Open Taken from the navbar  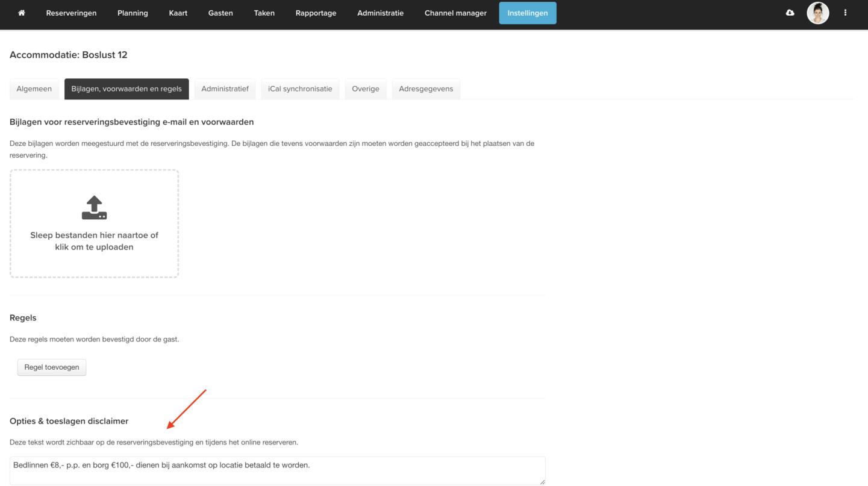[x=264, y=13]
